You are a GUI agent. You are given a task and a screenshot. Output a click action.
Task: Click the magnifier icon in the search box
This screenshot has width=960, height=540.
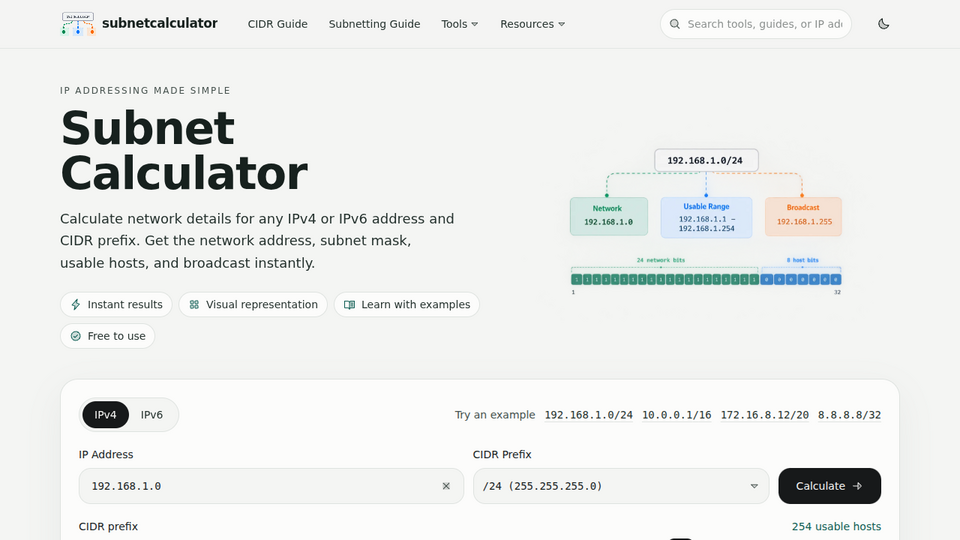675,24
